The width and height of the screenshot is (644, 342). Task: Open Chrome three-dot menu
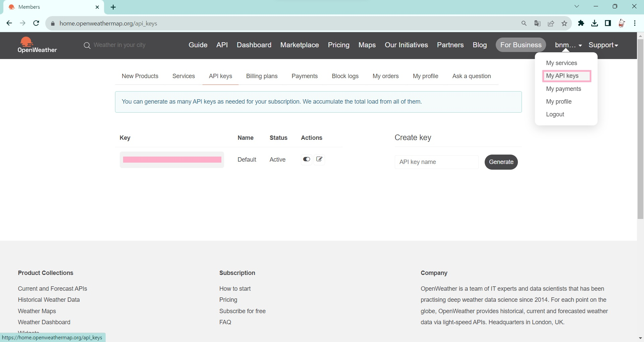(635, 23)
